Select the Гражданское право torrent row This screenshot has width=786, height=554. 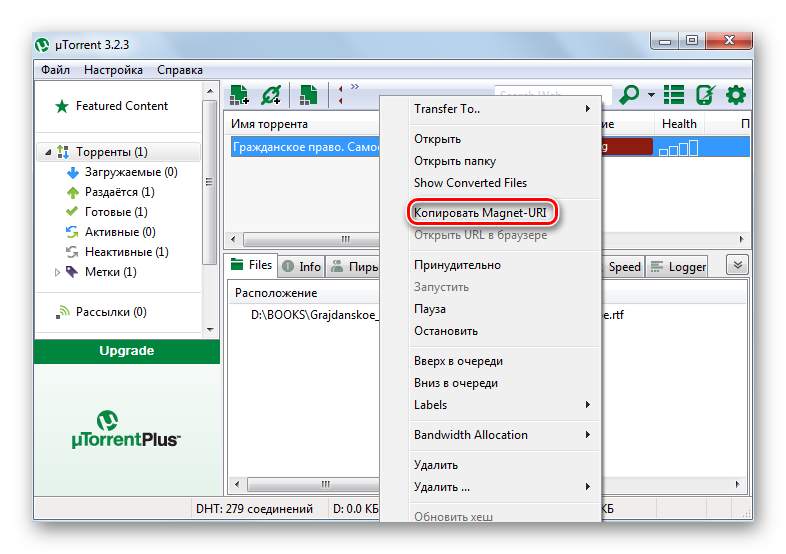(x=305, y=147)
